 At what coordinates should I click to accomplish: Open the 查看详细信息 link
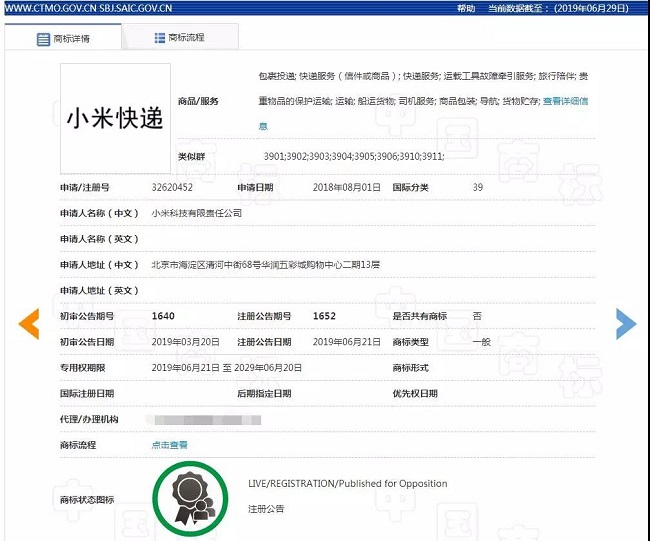[565, 101]
